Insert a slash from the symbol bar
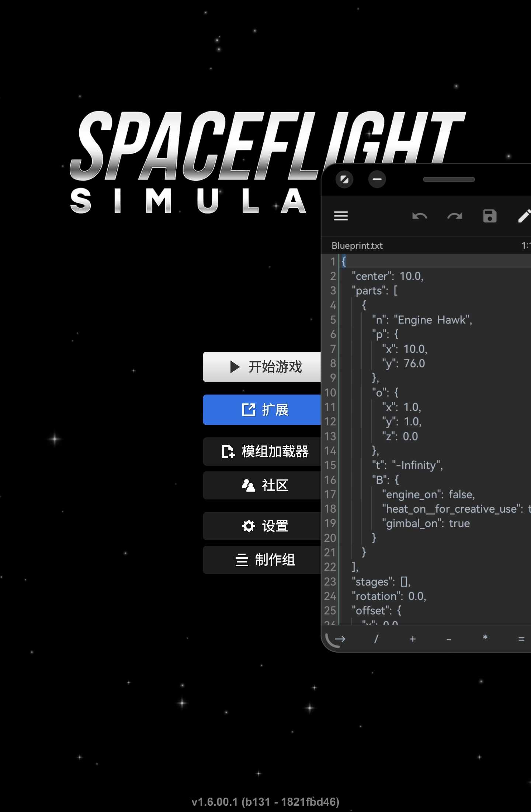 [x=376, y=639]
